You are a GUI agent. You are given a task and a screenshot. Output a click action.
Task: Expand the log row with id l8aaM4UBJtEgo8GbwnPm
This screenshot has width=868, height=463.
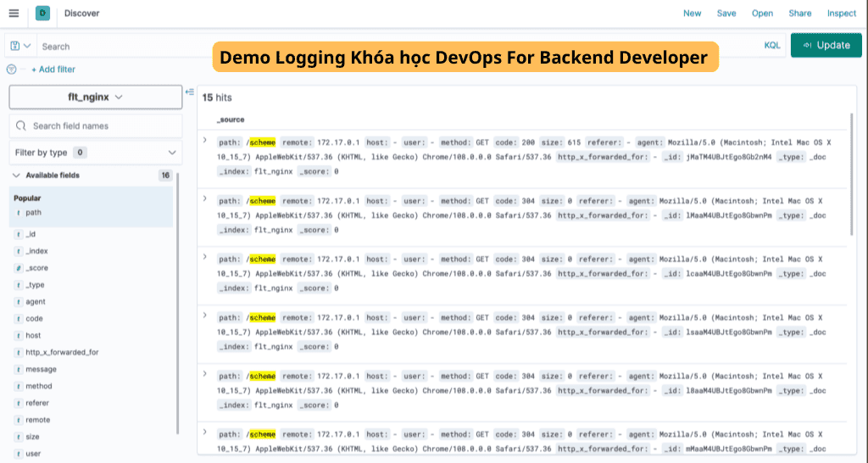pyautogui.click(x=205, y=374)
